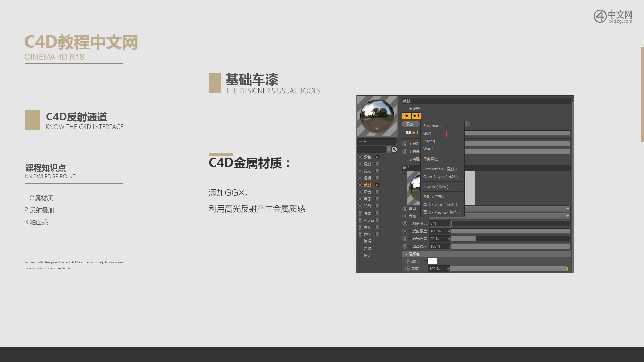Click the keyframe dot beside 反射强度
Screen dimensions: 644x362
(405, 231)
